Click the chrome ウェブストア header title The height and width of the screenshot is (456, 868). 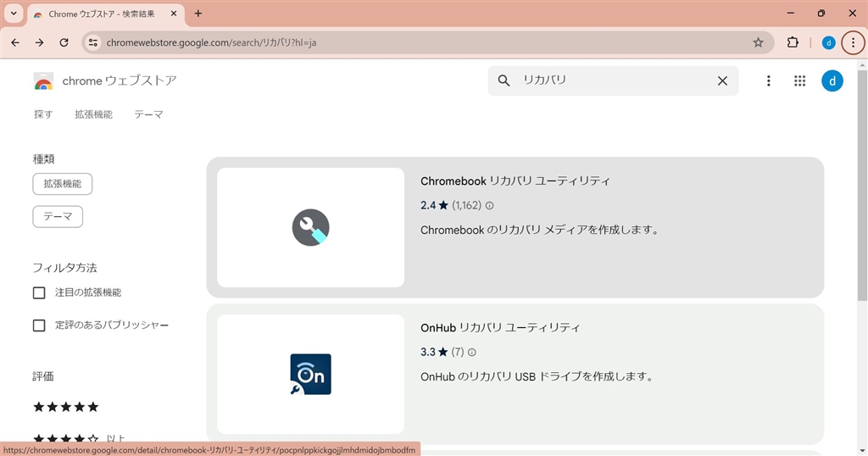120,81
